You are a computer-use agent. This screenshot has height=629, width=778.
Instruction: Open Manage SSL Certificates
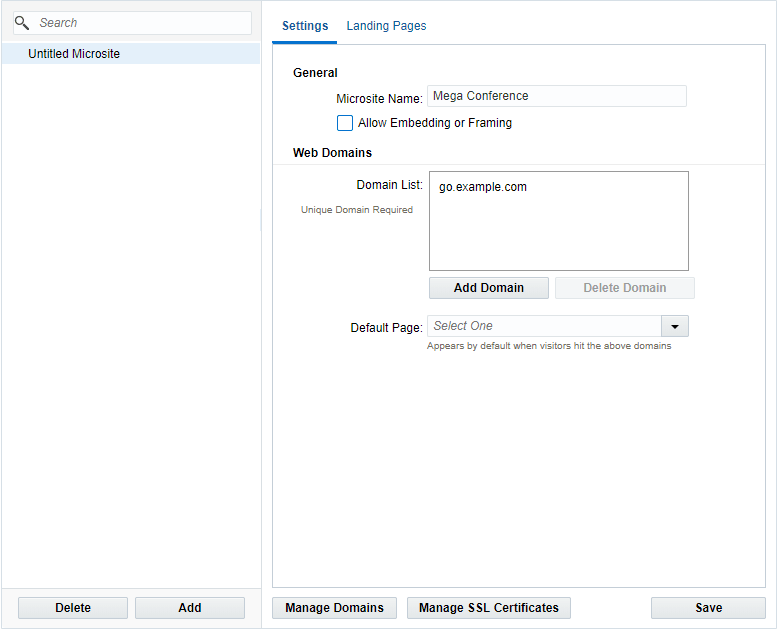[x=489, y=608]
